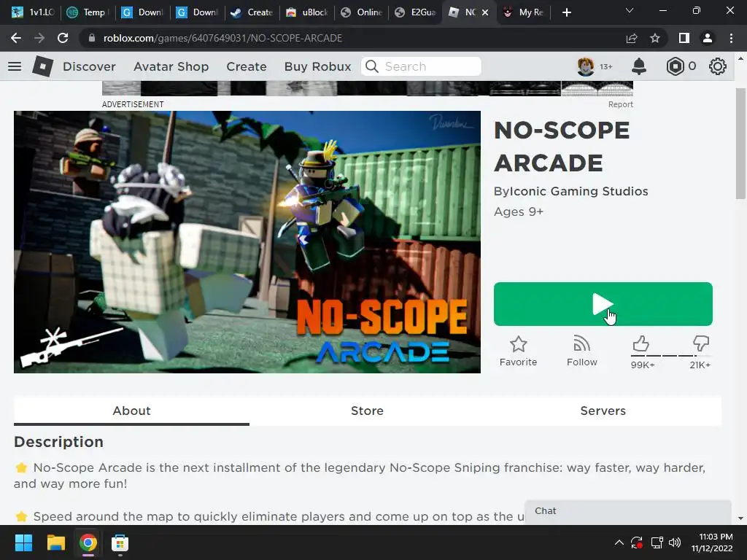Open the Roblox hamburger navigation menu

(x=15, y=66)
